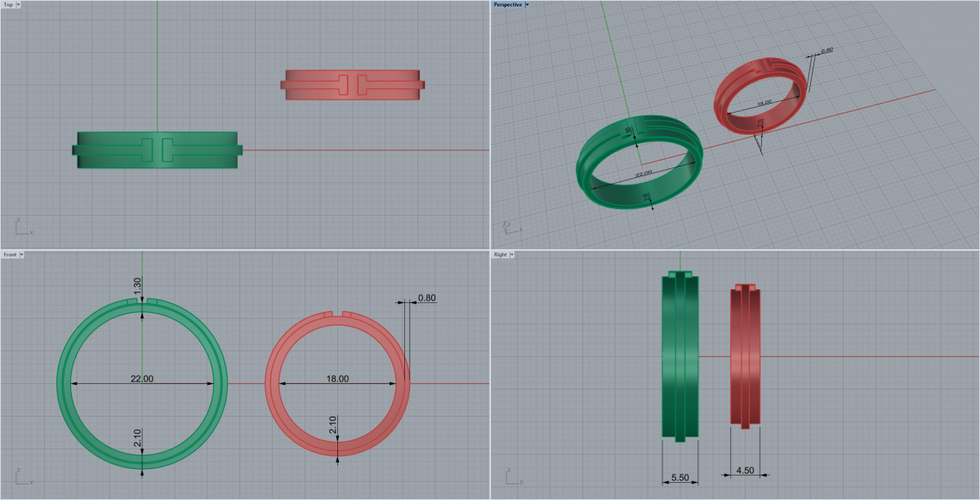Click the 18.00 dimension in Front viewport
This screenshot has width=980, height=500.
click(337, 378)
